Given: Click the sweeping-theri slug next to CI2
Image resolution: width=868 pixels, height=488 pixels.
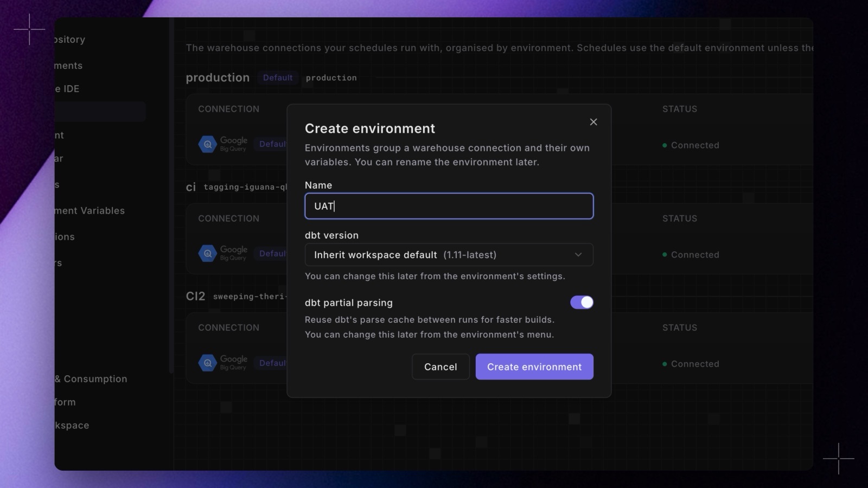Looking at the screenshot, I should tap(250, 297).
